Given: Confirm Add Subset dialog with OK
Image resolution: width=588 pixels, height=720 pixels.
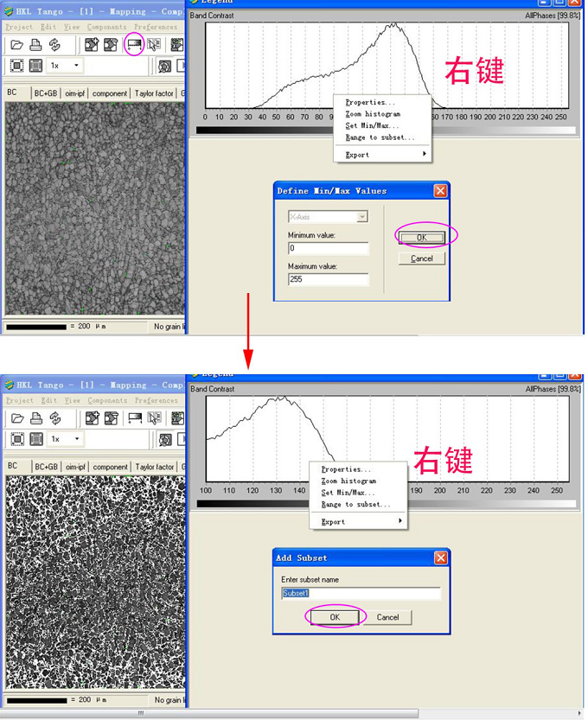Looking at the screenshot, I should pyautogui.click(x=335, y=617).
